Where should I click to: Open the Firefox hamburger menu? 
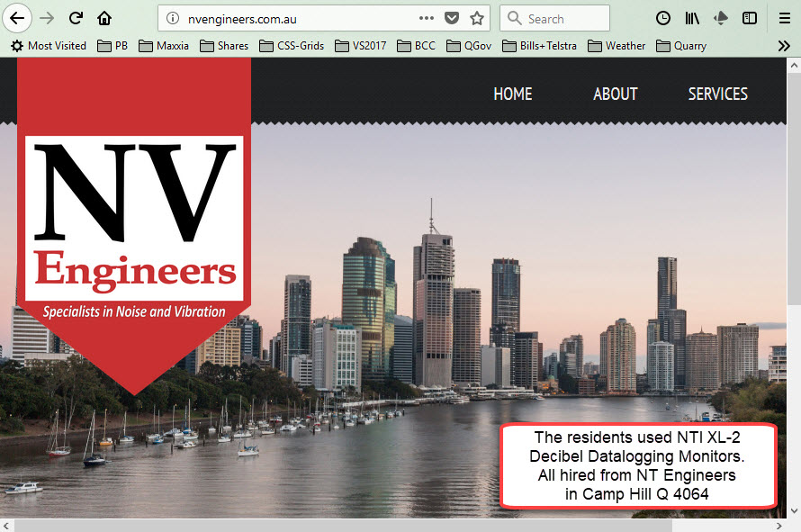point(785,18)
